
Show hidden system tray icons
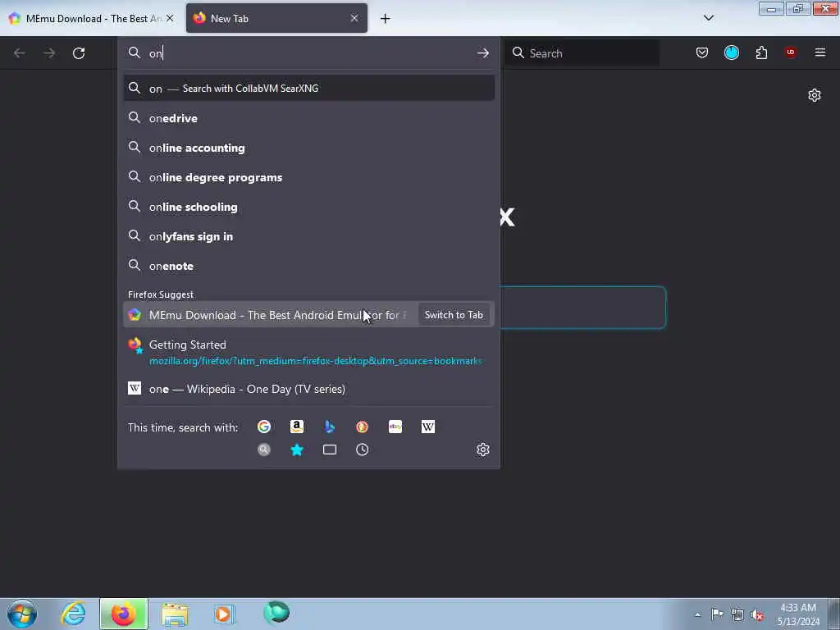[697, 614]
